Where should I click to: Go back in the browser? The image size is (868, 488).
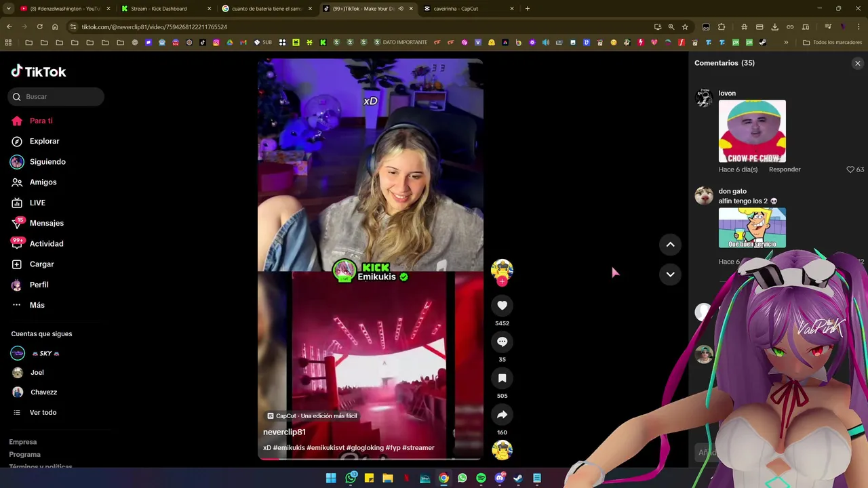pos(9,27)
